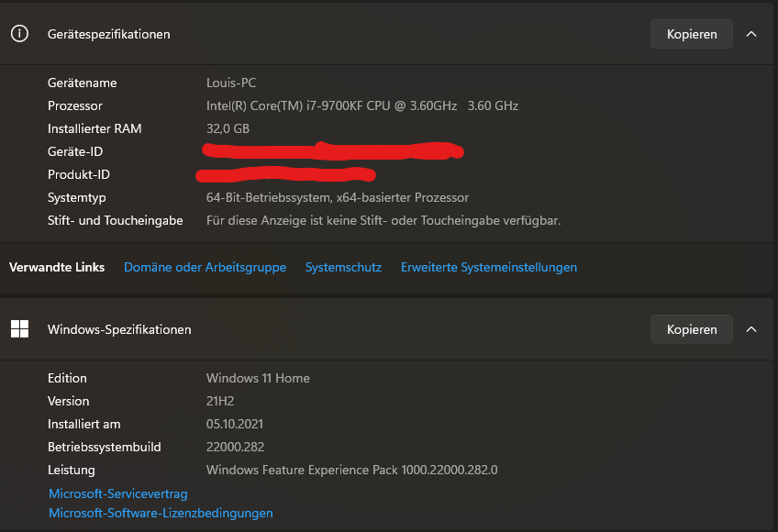This screenshot has width=778, height=532.
Task: Click the Windows 11 Home edition value
Action: coord(258,378)
